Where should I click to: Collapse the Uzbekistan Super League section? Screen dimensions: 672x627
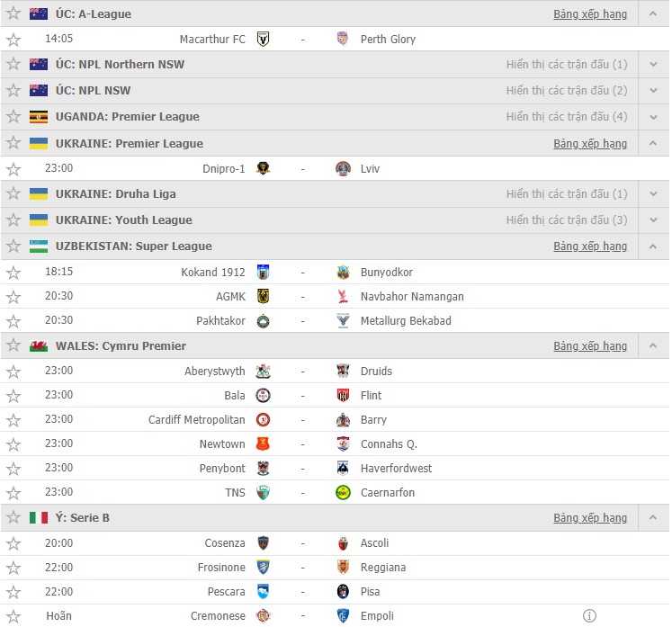click(x=653, y=246)
